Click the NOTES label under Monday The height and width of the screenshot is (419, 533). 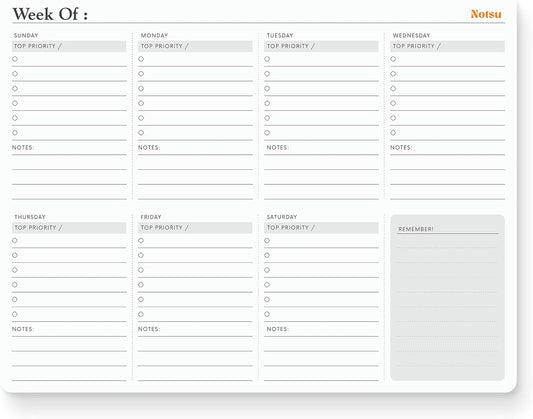point(149,147)
